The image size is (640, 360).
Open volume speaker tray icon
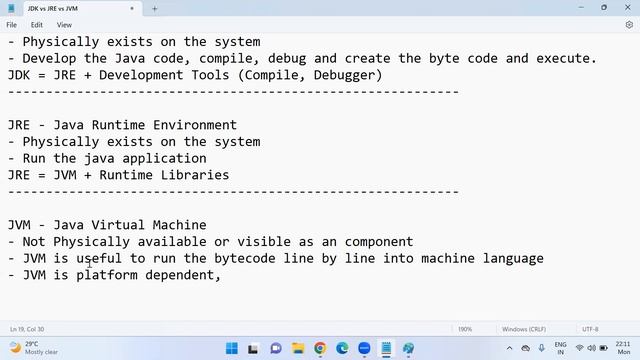pos(591,348)
